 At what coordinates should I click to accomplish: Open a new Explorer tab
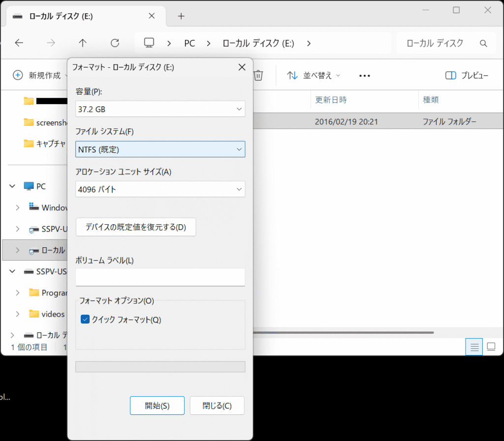181,16
